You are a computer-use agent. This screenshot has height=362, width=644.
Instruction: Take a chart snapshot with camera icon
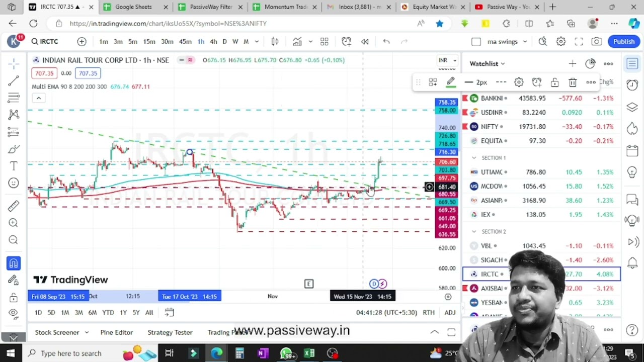596,42
